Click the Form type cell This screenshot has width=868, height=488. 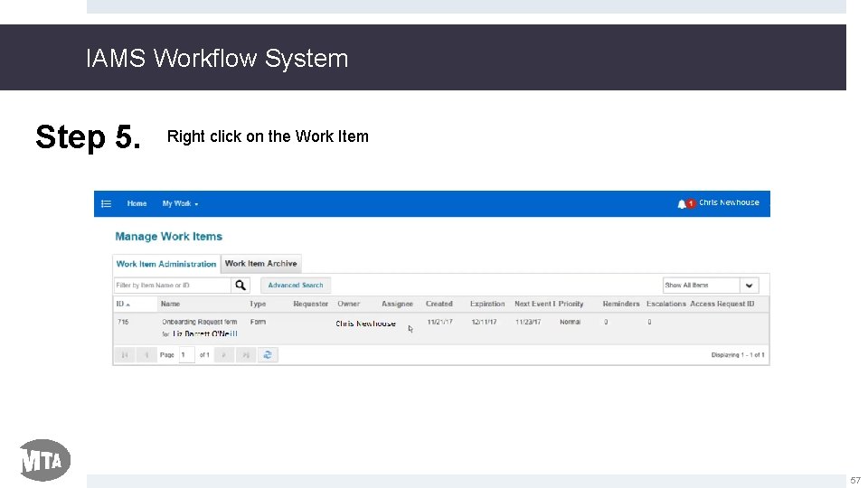pyautogui.click(x=258, y=322)
